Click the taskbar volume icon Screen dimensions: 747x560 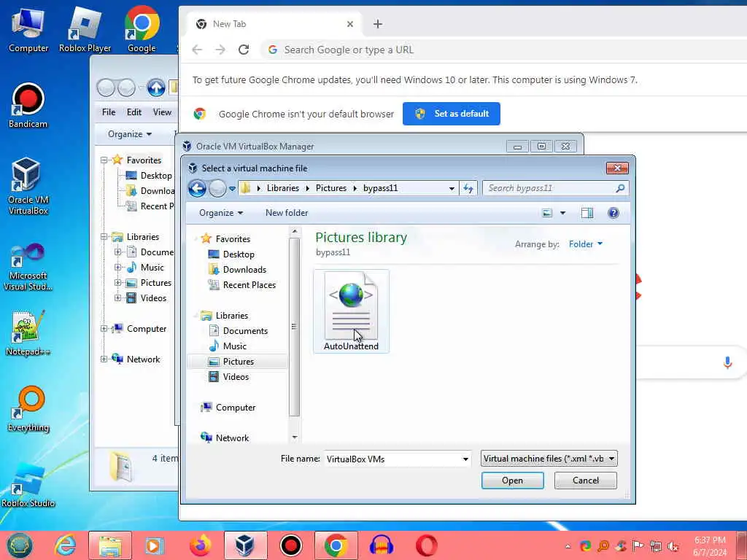pyautogui.click(x=673, y=547)
